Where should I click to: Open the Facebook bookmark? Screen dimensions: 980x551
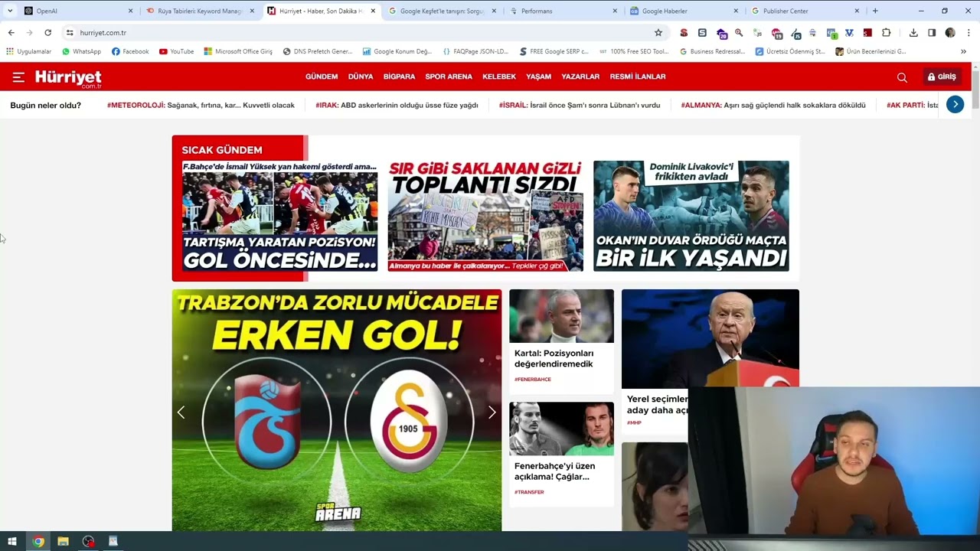pyautogui.click(x=130, y=51)
